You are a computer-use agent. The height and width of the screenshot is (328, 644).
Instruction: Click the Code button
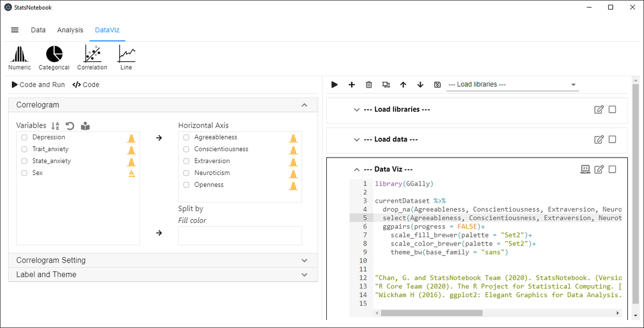click(86, 85)
